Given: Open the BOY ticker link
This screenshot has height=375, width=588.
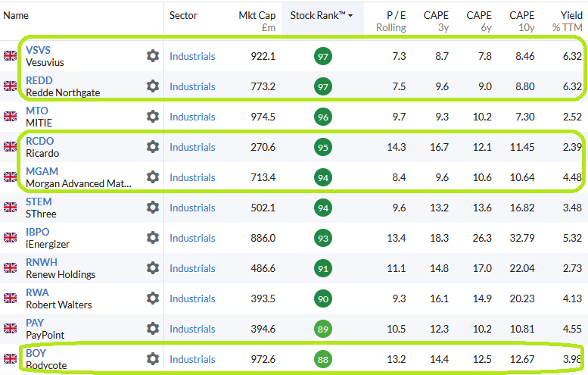Looking at the screenshot, I should click(36, 353).
